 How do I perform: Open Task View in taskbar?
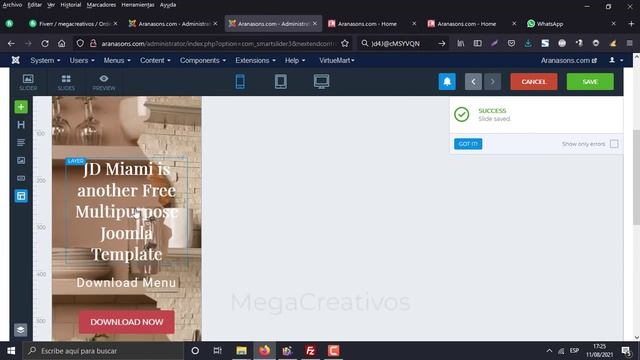[218, 351]
